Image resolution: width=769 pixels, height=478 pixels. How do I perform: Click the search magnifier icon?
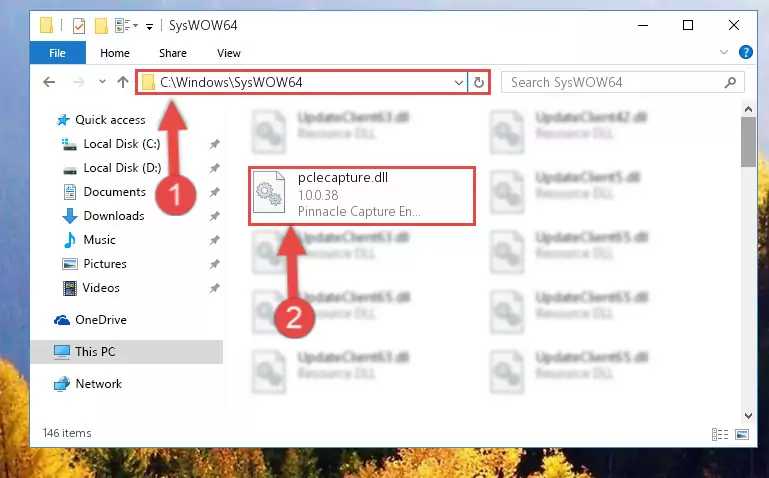click(730, 82)
